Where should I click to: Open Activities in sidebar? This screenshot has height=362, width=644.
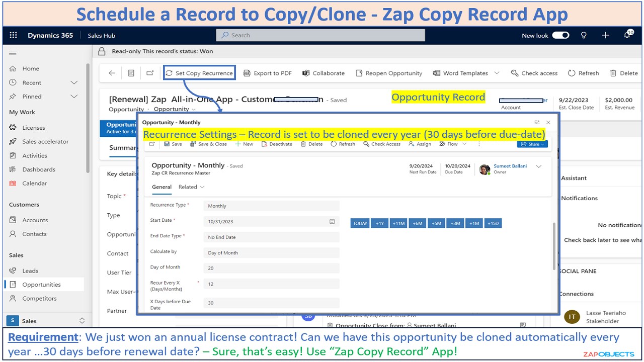(35, 156)
